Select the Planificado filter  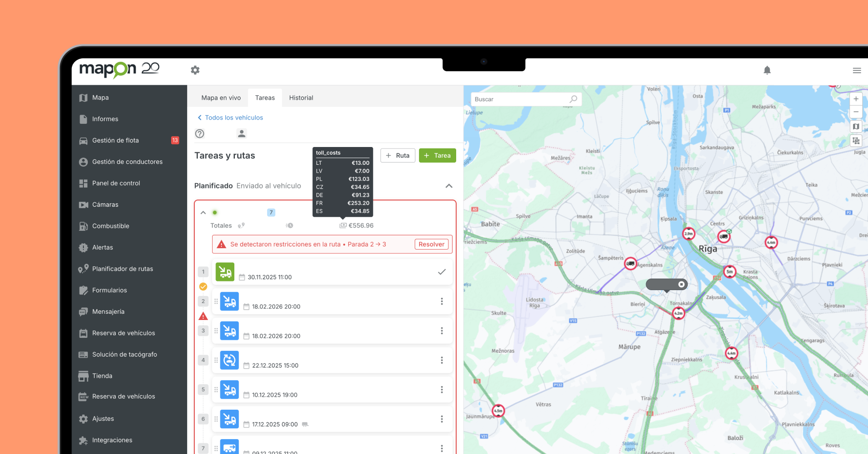(214, 186)
